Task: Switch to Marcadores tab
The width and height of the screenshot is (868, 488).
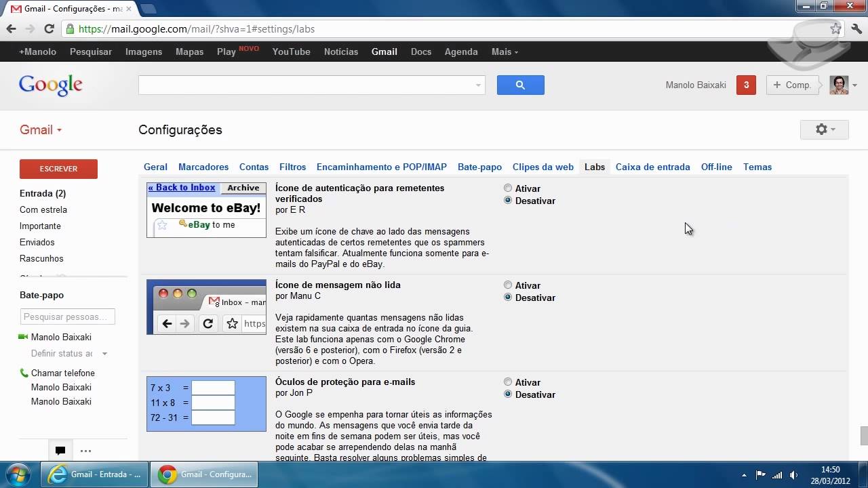Action: pos(203,167)
